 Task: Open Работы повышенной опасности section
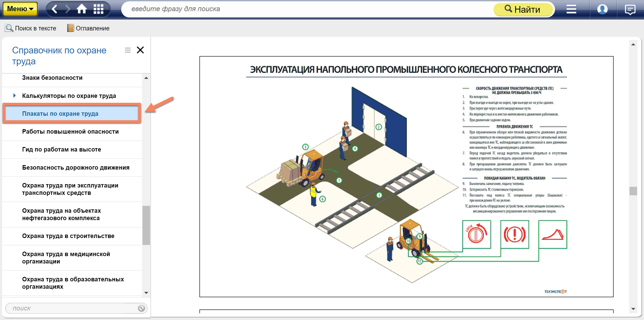click(72, 132)
